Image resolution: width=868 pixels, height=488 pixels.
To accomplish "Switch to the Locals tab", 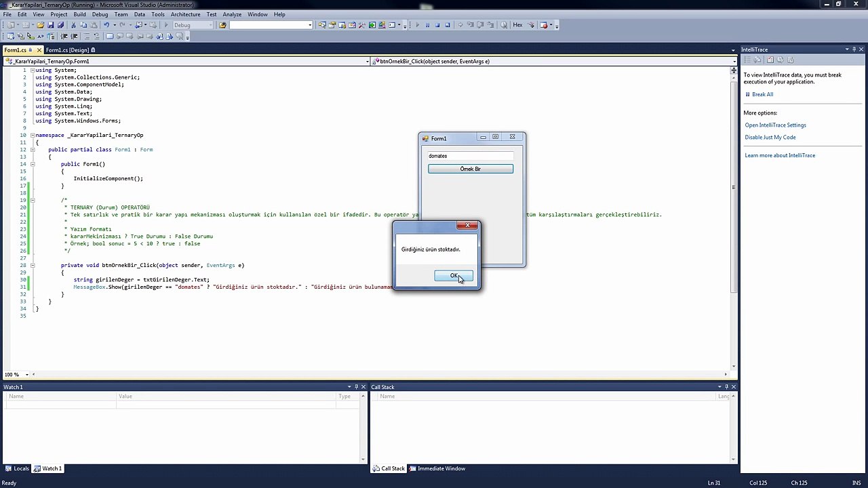I will click(18, 468).
